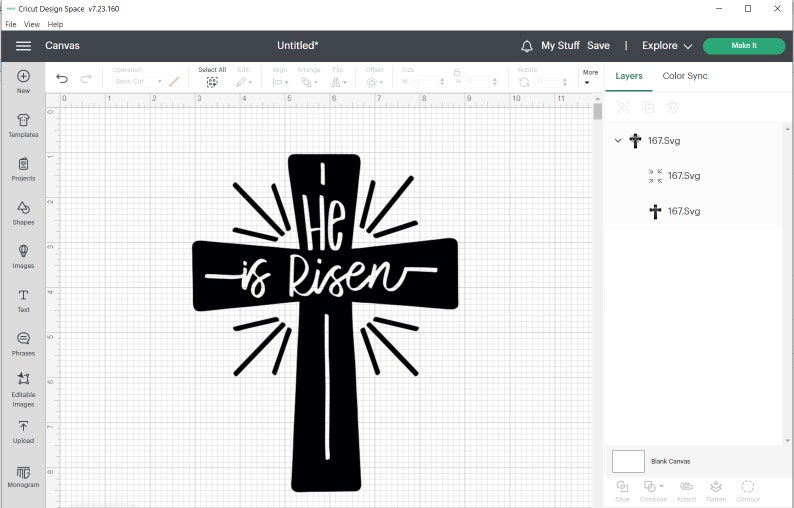Open Editable Images
The width and height of the screenshot is (794, 508).
click(23, 389)
